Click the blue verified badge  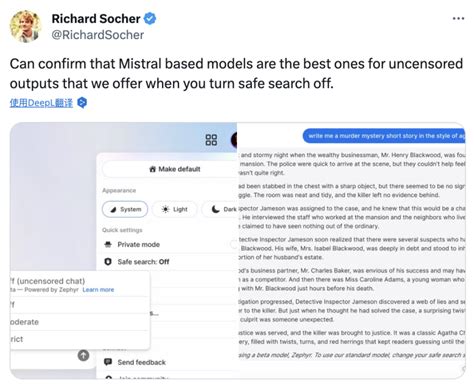pos(150,19)
